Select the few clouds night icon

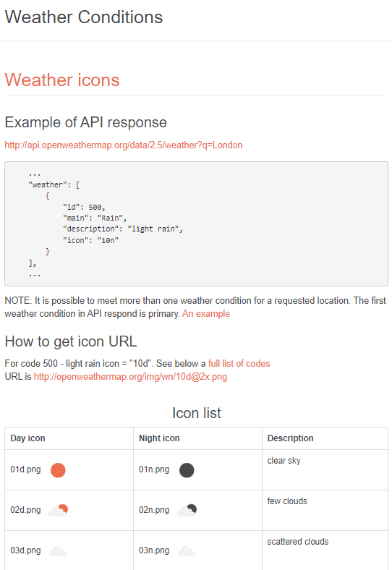187,511
